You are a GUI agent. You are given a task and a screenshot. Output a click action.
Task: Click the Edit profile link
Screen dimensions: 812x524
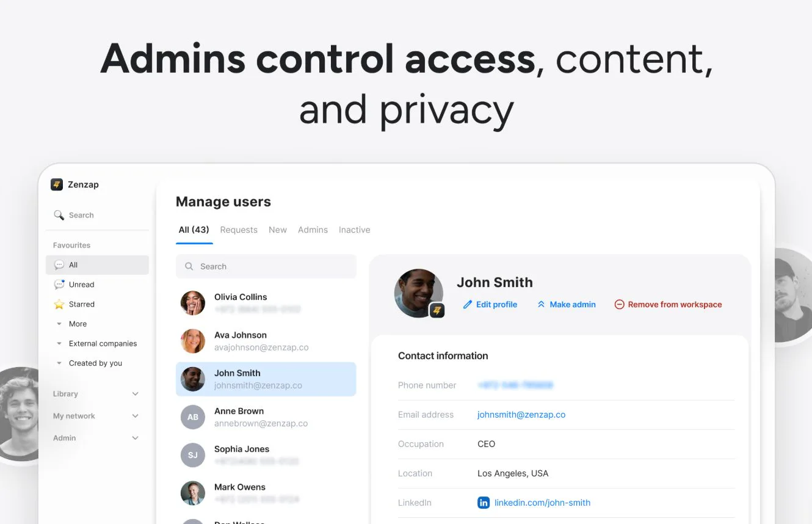(490, 304)
